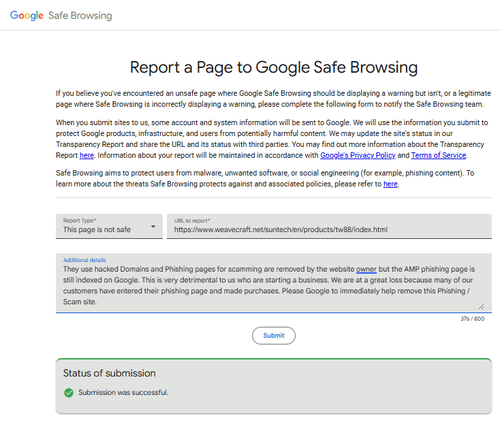Focus the Additional details text area
This screenshot has height=424, width=500.
274,283
